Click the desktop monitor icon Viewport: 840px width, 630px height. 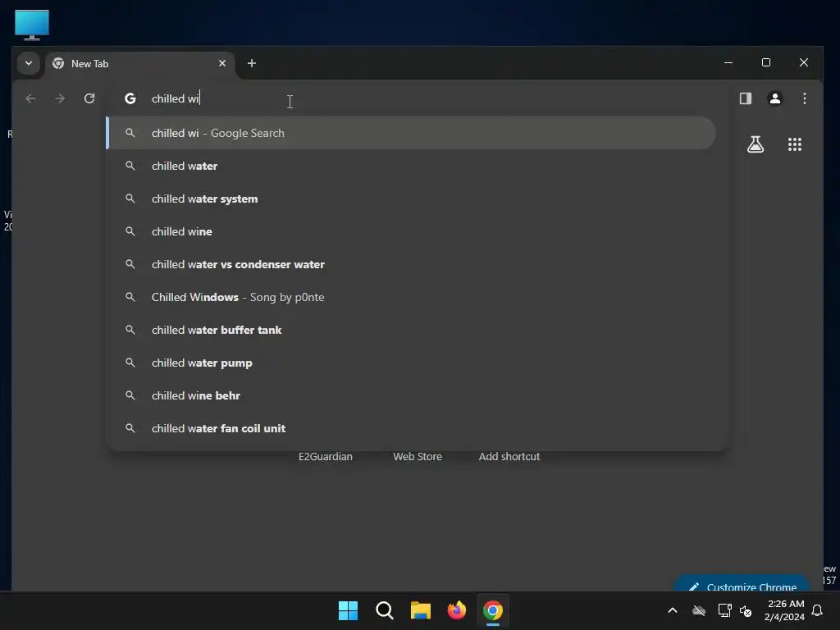32,25
